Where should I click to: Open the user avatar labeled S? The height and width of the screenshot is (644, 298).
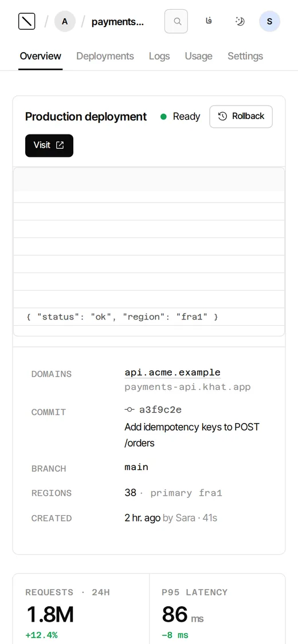pyautogui.click(x=270, y=21)
